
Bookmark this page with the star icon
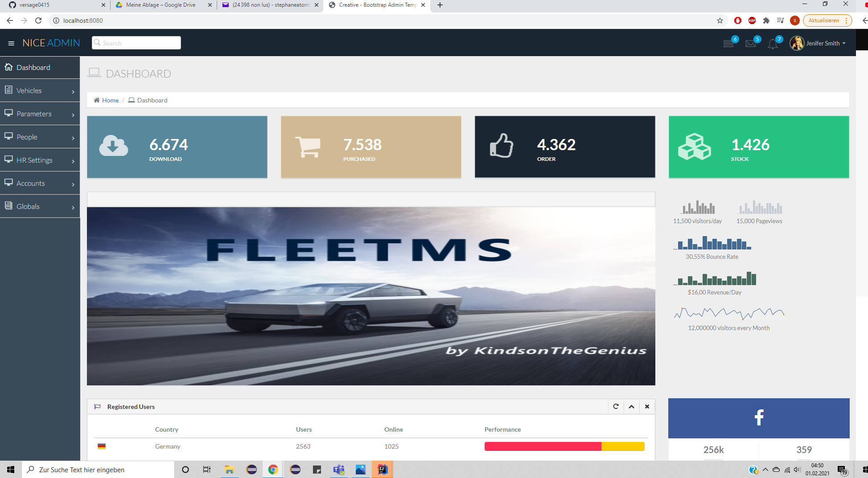click(x=720, y=20)
